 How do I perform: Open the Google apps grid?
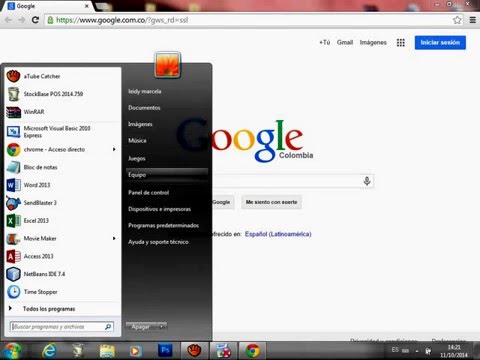[x=401, y=43]
